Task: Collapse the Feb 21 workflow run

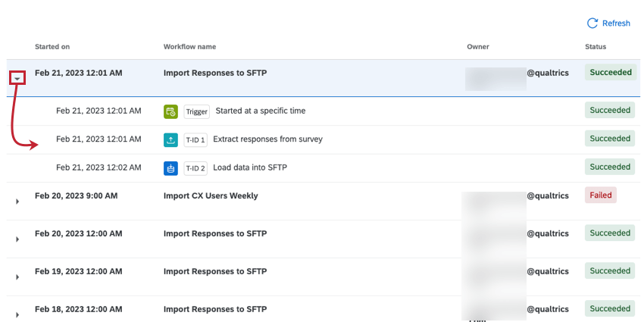Action: tap(17, 78)
